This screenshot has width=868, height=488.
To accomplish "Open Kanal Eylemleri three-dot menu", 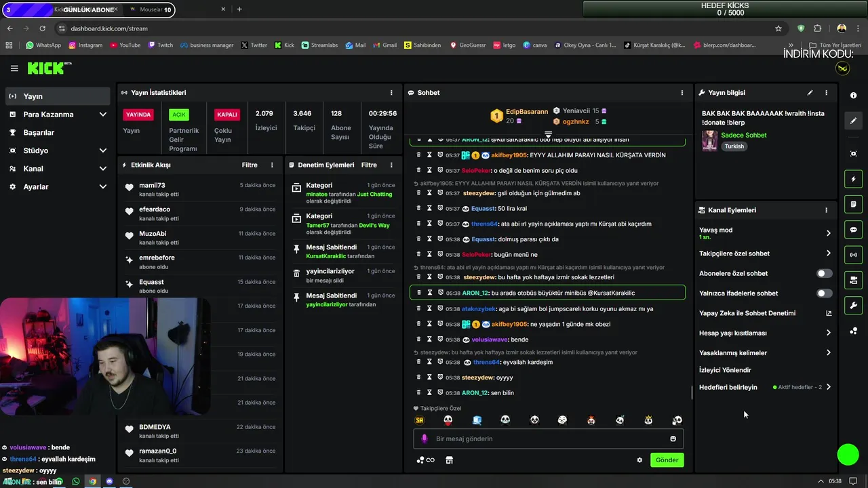I will 826,210.
